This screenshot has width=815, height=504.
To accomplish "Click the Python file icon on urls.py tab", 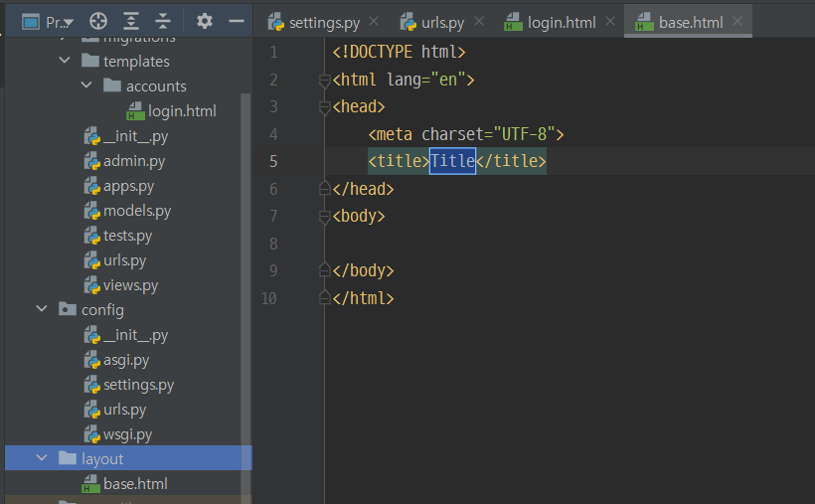I will click(x=408, y=22).
